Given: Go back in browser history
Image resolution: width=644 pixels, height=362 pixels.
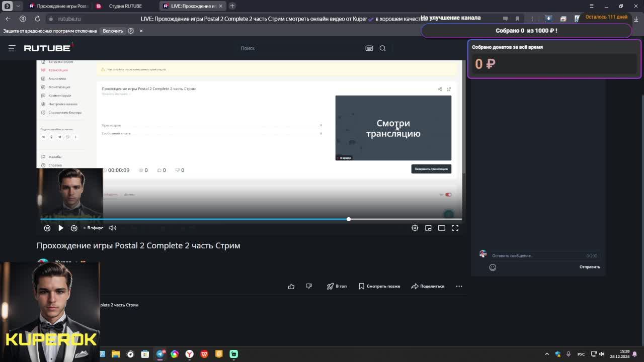Looking at the screenshot, I should click(x=8, y=19).
